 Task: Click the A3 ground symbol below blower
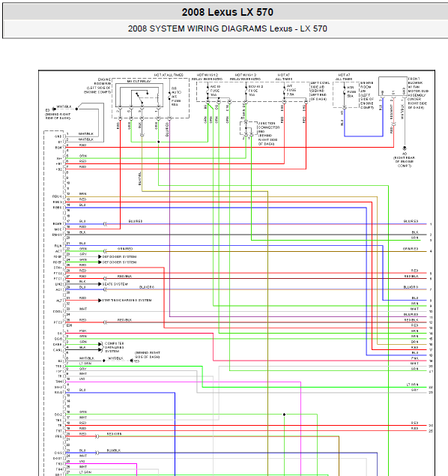(405, 148)
